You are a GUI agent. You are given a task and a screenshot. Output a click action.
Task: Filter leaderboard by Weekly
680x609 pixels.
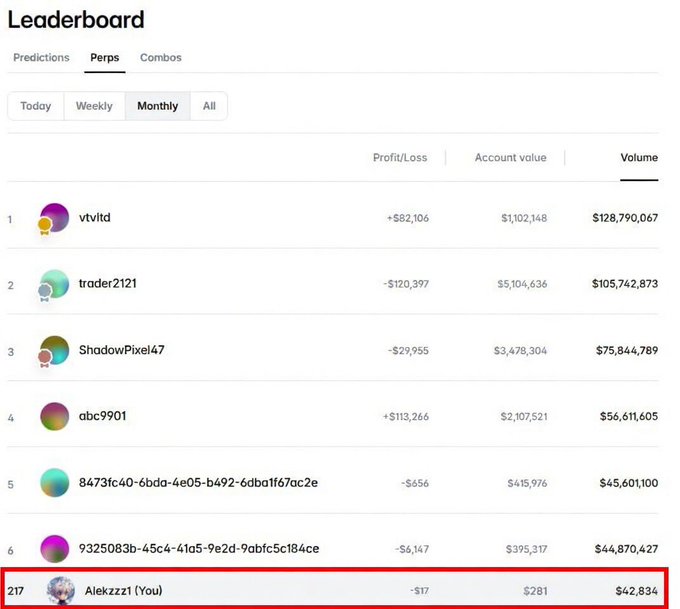click(94, 106)
